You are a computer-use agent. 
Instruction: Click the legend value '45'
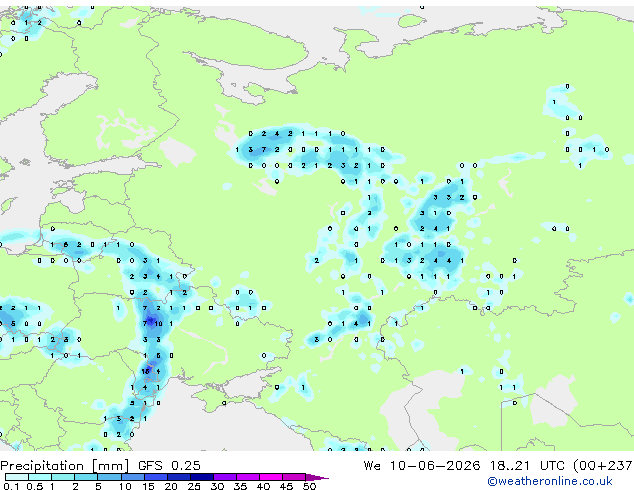click(286, 486)
